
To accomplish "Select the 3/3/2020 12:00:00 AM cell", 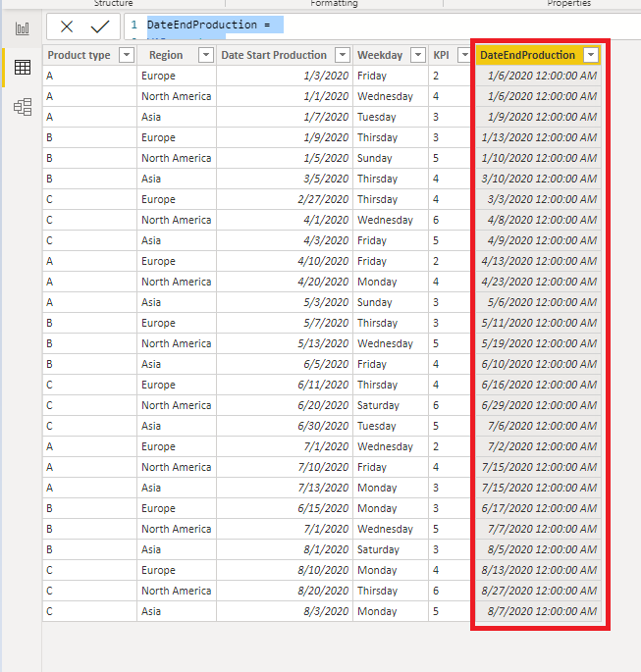I will click(538, 199).
